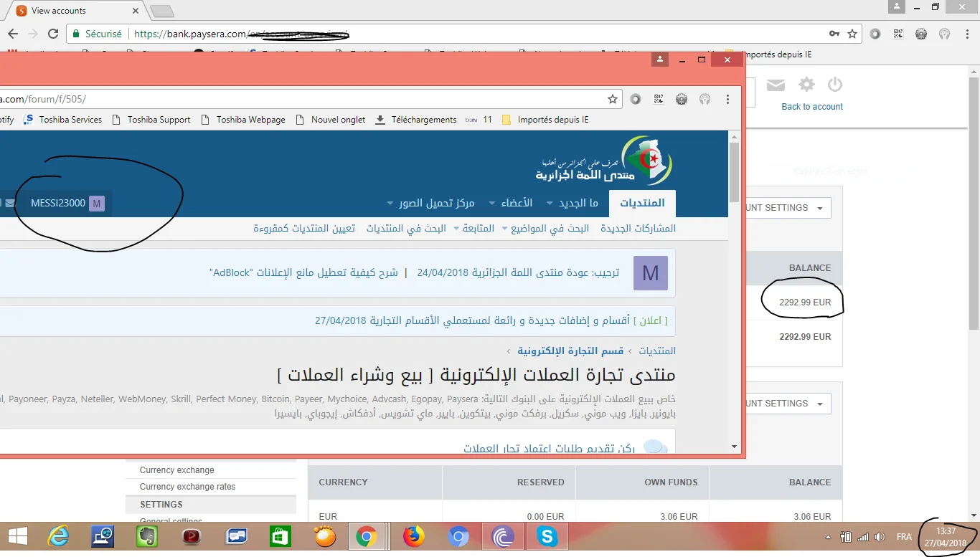980x557 pixels.
Task: Open the AdBlock disabling explanation notice link
Action: 304,273
